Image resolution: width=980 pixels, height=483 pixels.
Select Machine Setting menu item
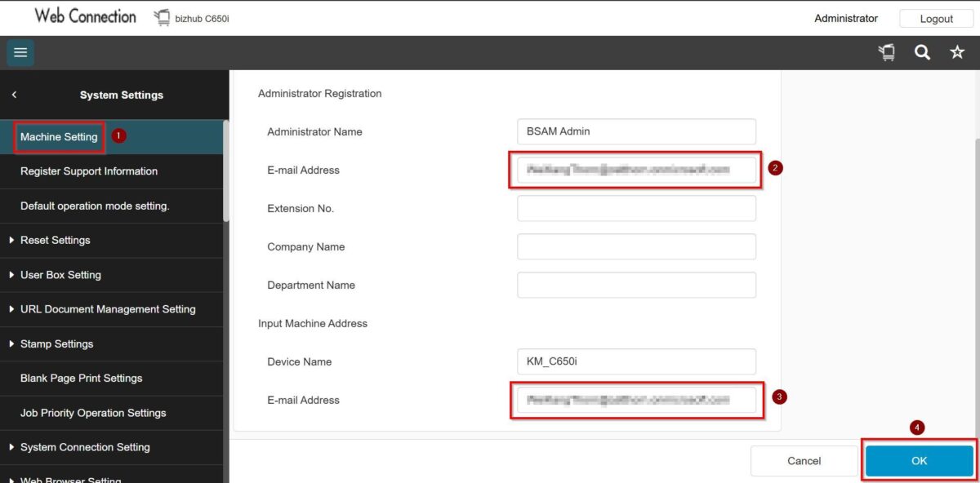[x=59, y=137]
